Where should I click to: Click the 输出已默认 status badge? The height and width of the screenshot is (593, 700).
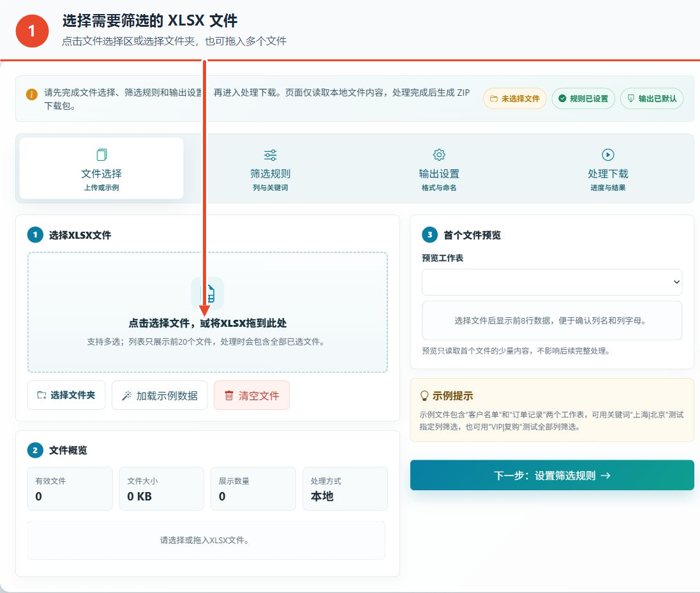click(x=652, y=99)
